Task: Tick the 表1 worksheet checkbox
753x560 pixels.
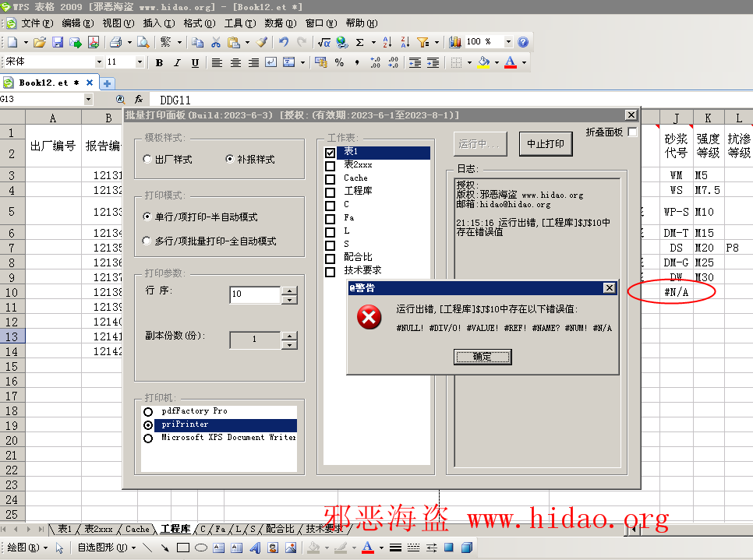Action: click(x=330, y=153)
